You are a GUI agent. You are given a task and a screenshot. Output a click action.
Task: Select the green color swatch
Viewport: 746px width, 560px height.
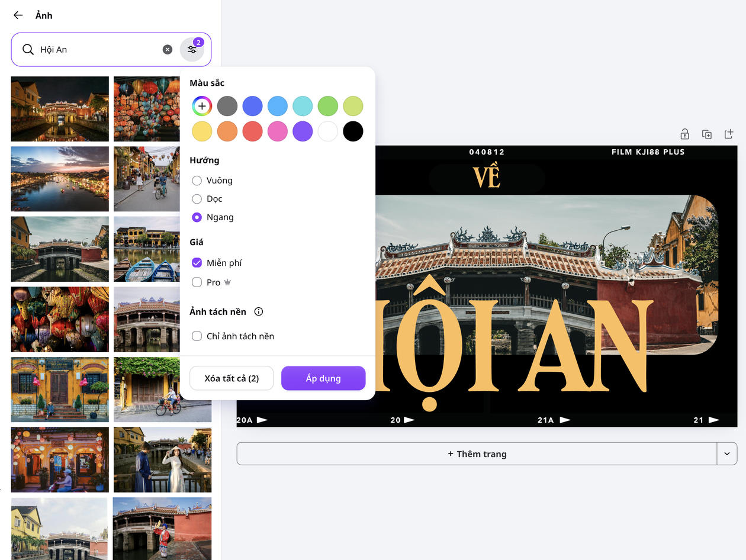[x=328, y=106]
